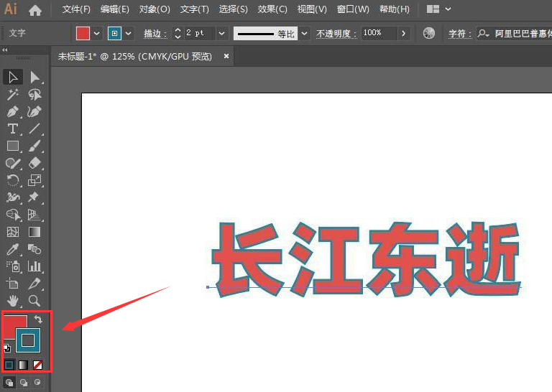This screenshot has width=552, height=392.
Task: Choose the Direct Selection tool
Action: pos(34,77)
